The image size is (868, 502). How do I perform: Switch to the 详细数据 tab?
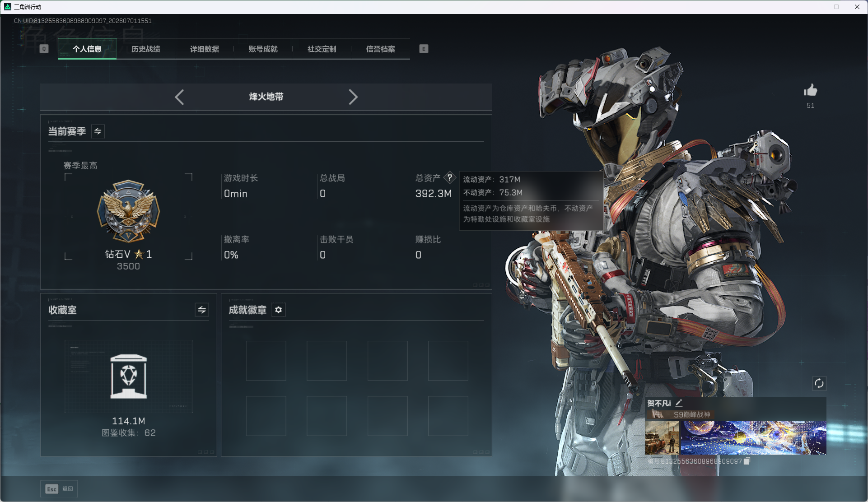tap(205, 49)
